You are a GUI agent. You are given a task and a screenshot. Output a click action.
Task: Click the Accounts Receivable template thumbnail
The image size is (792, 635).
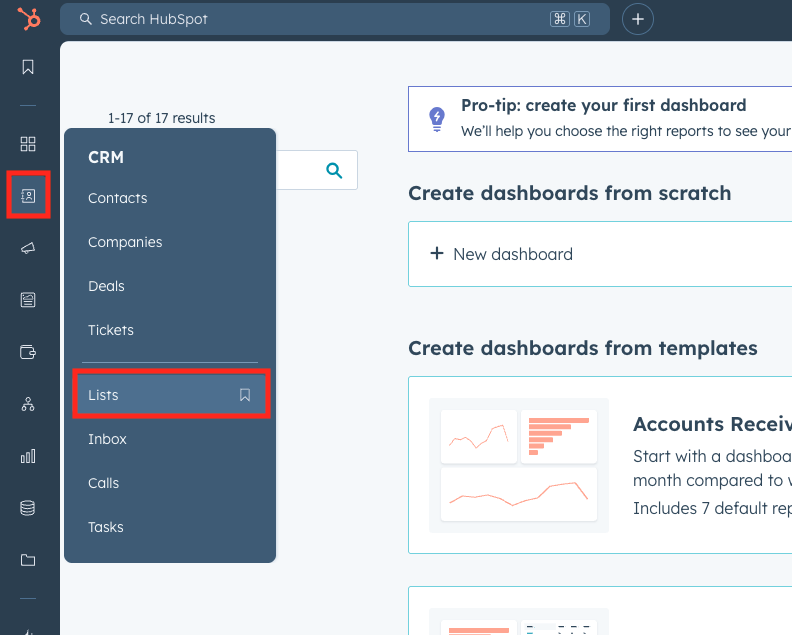(519, 465)
